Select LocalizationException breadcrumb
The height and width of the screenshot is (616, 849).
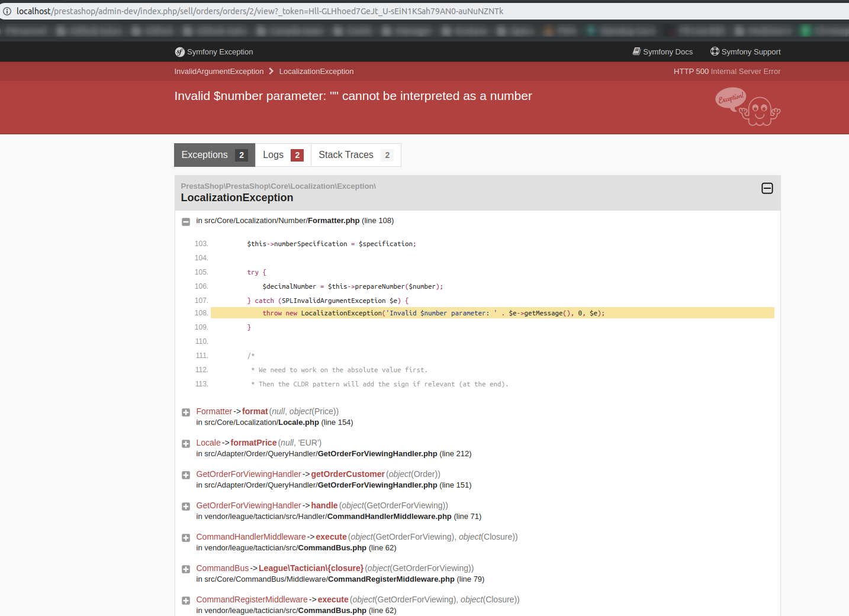click(317, 72)
